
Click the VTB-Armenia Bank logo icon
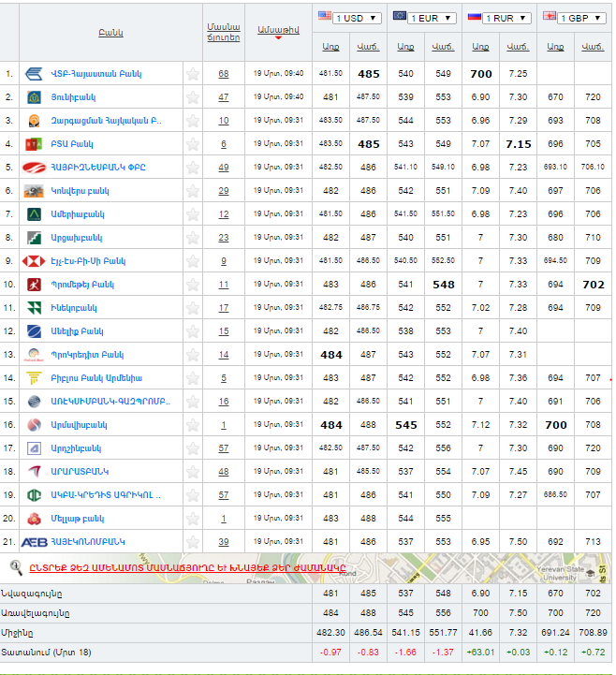point(34,73)
